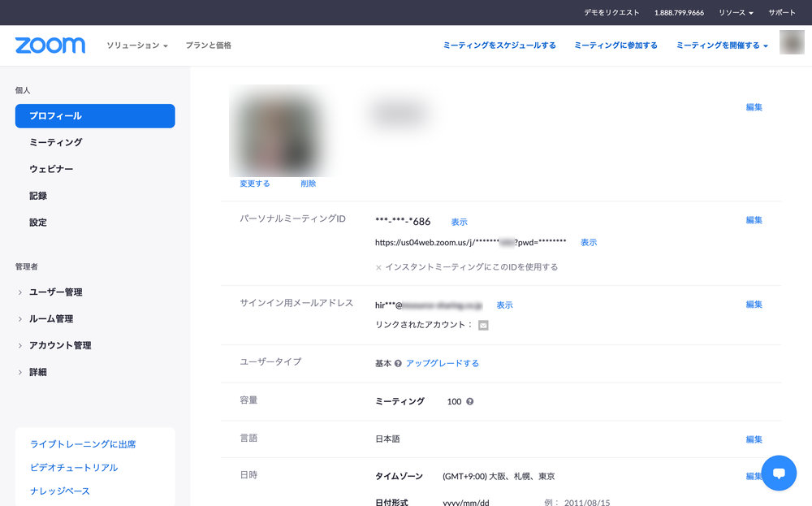The image size is (812, 506).
Task: Click the blurred profile photo
Action: pos(280,131)
